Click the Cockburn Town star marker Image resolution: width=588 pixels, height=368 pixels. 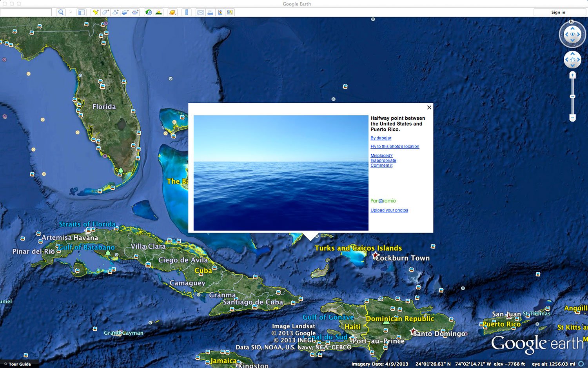tap(375, 256)
